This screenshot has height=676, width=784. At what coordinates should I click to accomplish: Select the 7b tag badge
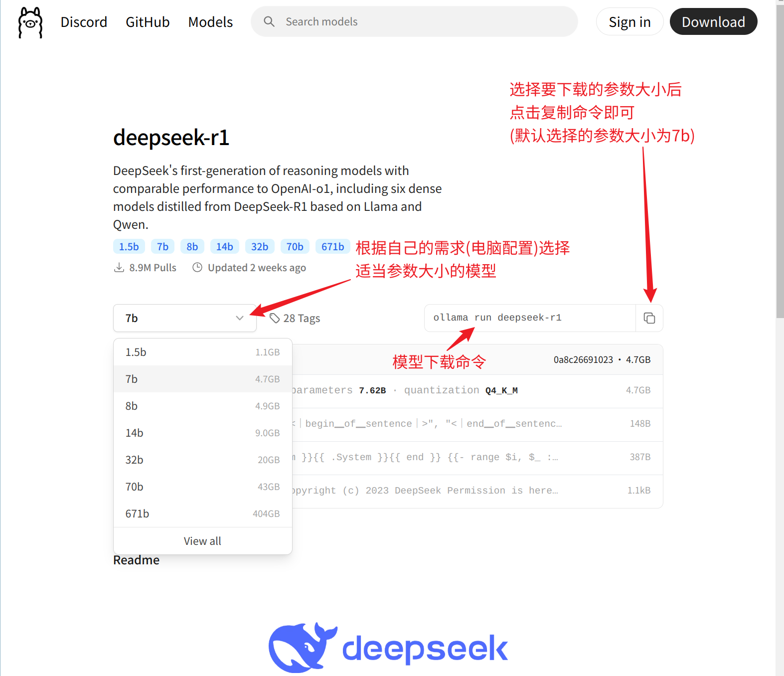tap(162, 247)
